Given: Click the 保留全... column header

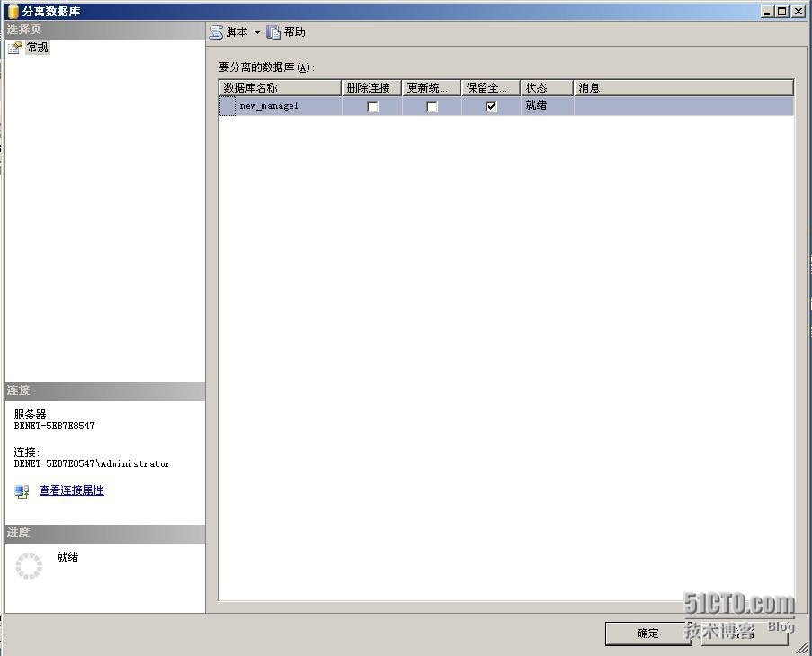Looking at the screenshot, I should pos(491,87).
